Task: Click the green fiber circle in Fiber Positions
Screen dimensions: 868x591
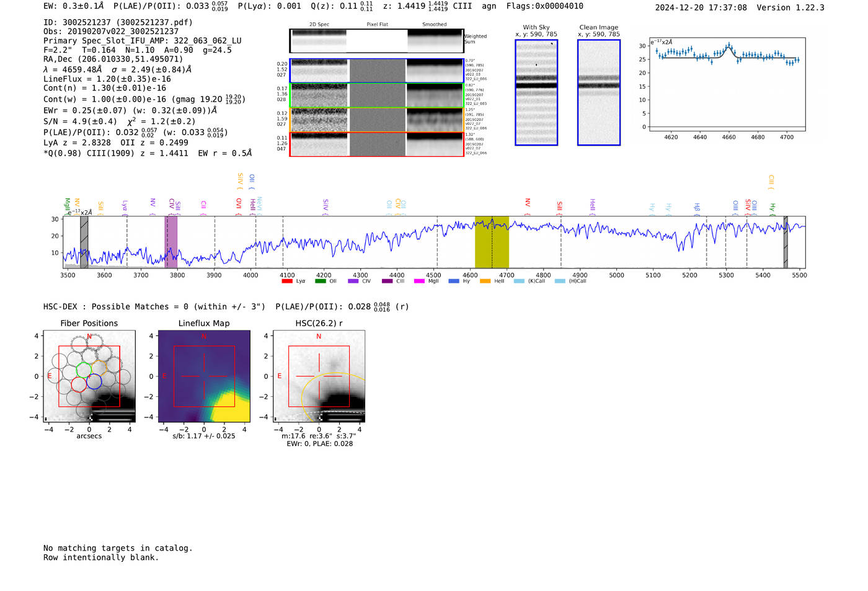Action: 84,370
